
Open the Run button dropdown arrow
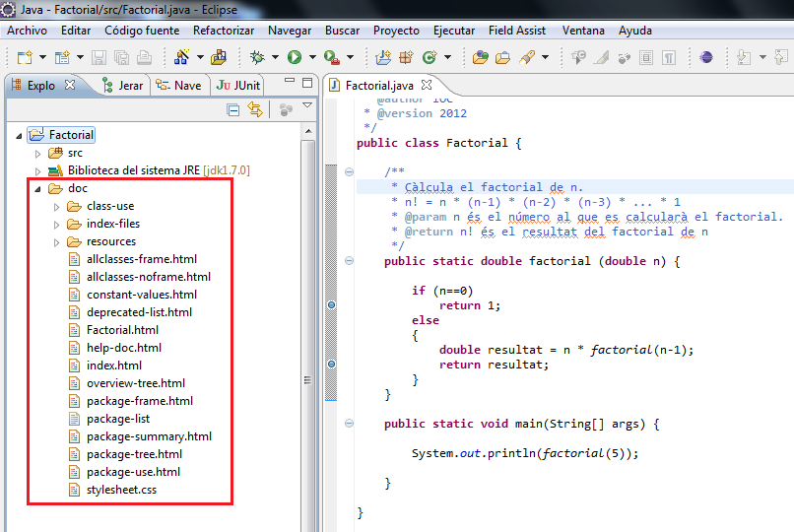[312, 58]
